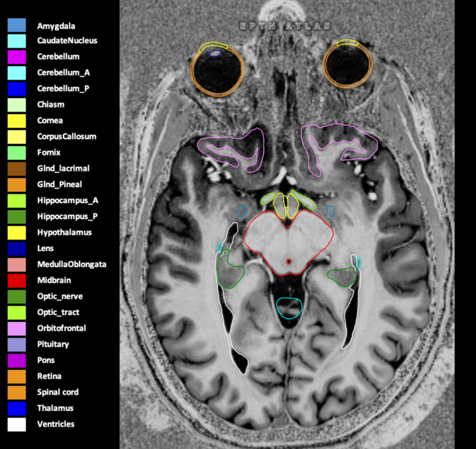Select the Hippocampus_P color swatch
476x449 pixels.
click(17, 217)
